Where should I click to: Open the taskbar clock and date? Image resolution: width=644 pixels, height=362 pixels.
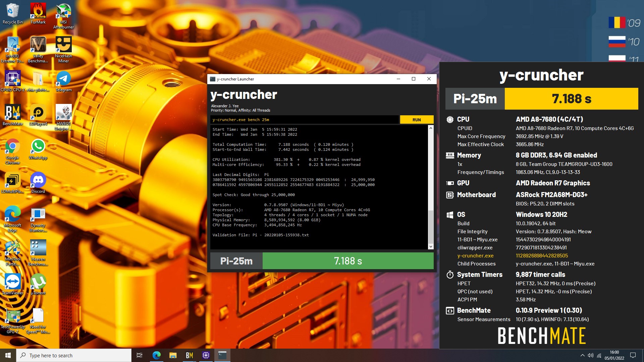[x=614, y=355]
